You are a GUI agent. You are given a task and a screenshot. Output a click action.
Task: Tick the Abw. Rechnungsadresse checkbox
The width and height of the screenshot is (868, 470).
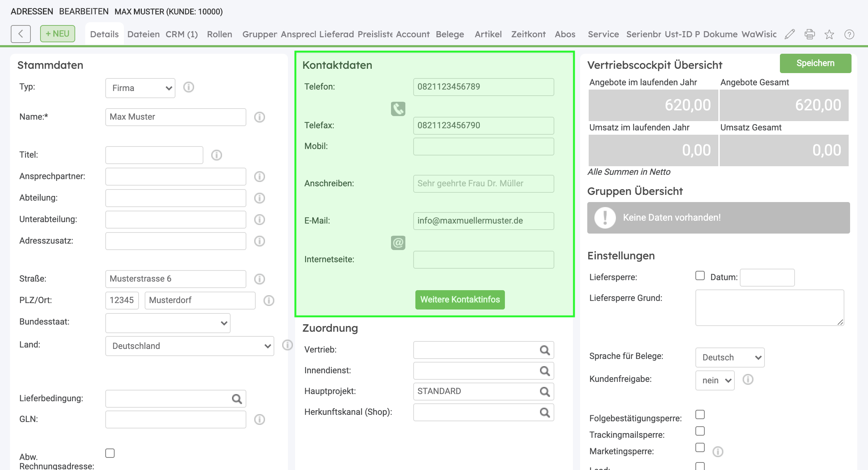110,453
